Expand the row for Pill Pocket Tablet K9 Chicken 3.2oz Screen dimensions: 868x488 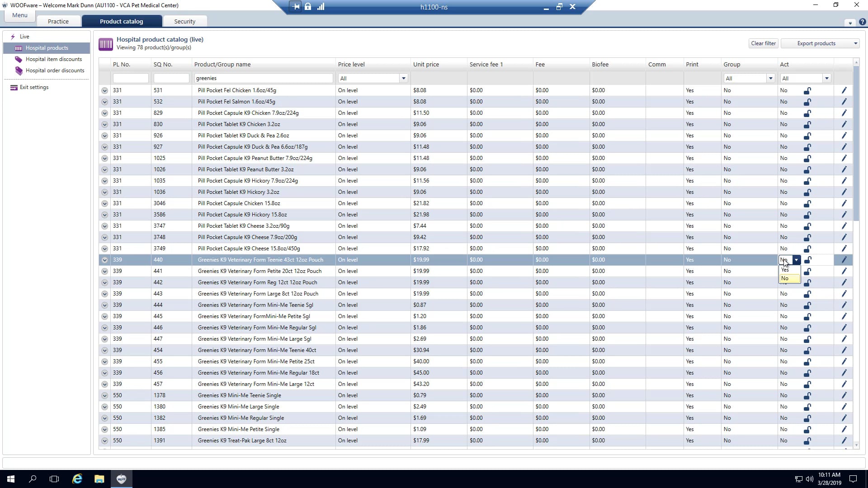click(104, 124)
